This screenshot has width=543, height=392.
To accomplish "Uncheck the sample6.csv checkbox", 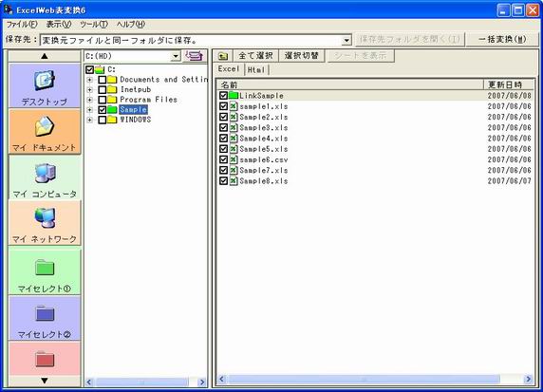I will 223,159.
